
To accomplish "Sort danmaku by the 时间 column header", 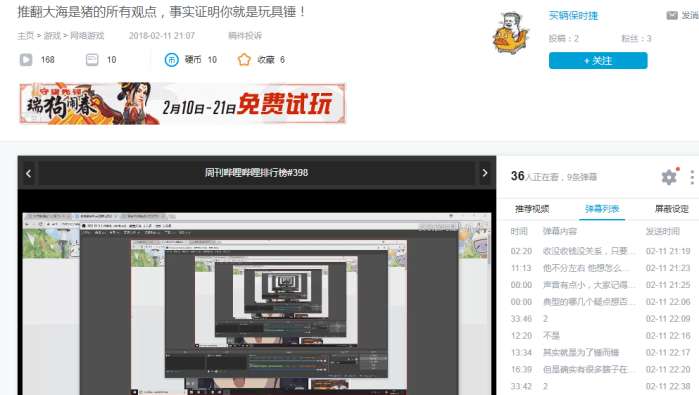I will [x=519, y=231].
